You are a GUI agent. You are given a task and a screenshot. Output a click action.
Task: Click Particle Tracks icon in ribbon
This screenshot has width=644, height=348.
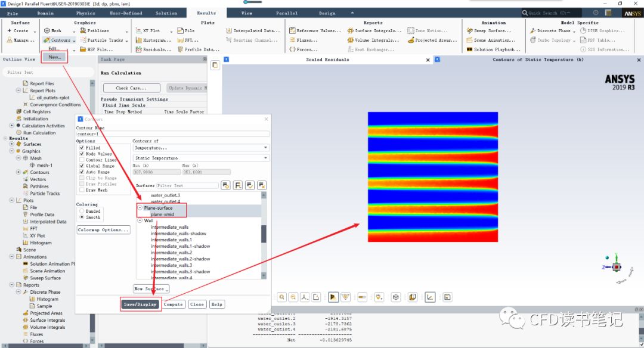tap(83, 40)
